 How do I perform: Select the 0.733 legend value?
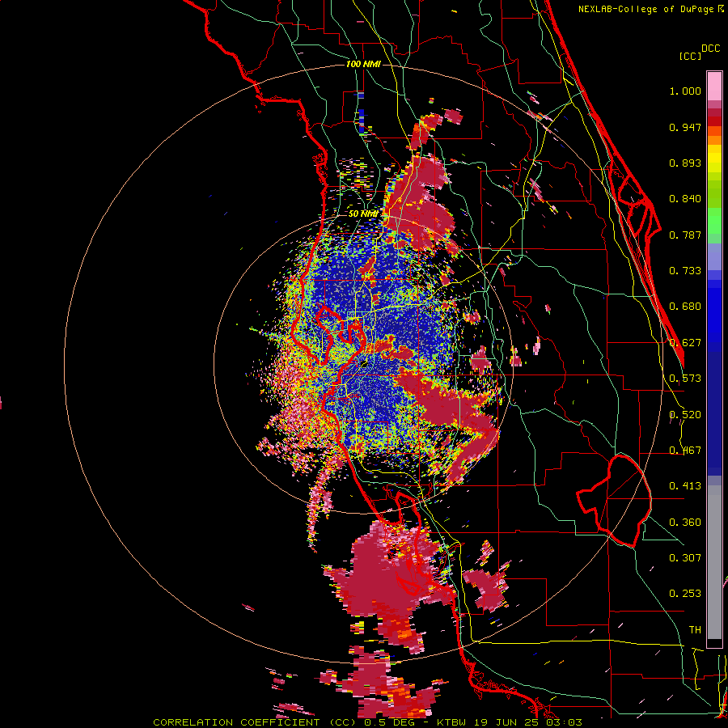tap(685, 271)
